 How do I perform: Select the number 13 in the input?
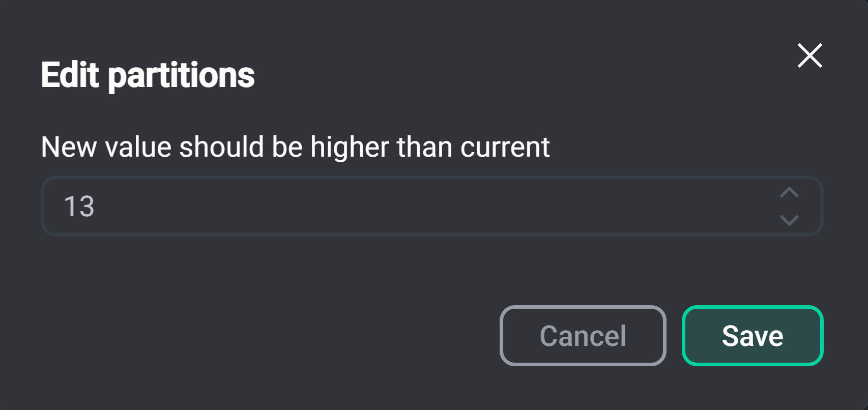[x=80, y=206]
